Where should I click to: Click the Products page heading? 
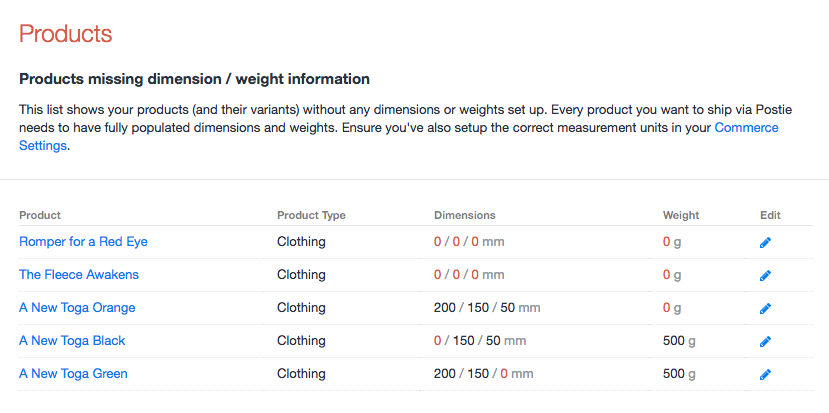(x=66, y=33)
